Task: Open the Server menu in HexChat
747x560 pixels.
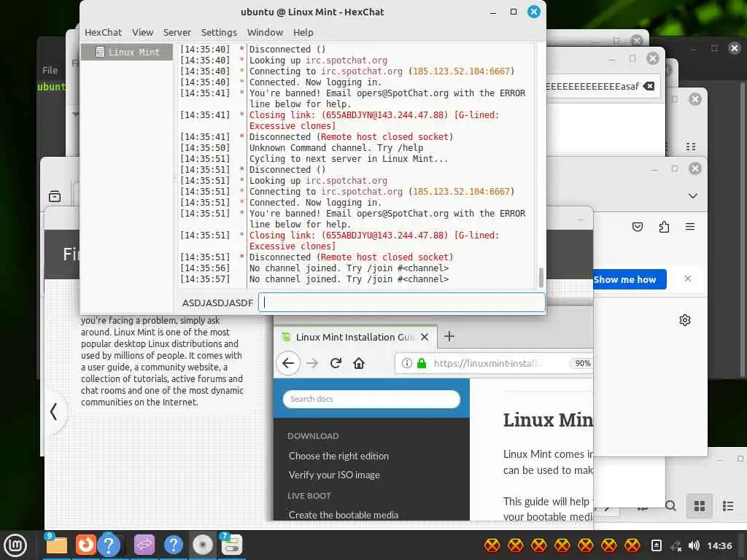Action: click(x=177, y=32)
